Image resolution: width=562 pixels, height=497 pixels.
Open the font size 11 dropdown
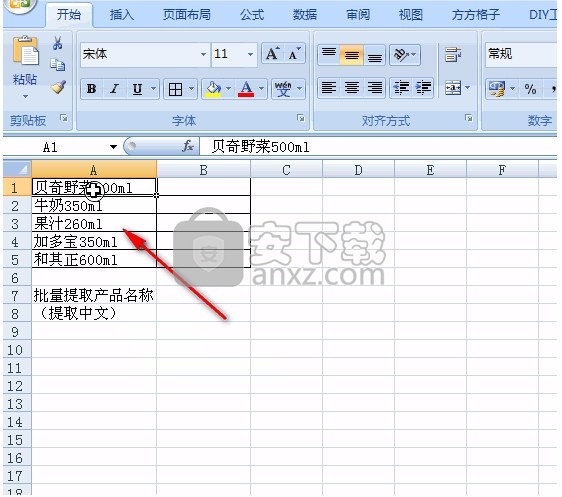coord(250,54)
